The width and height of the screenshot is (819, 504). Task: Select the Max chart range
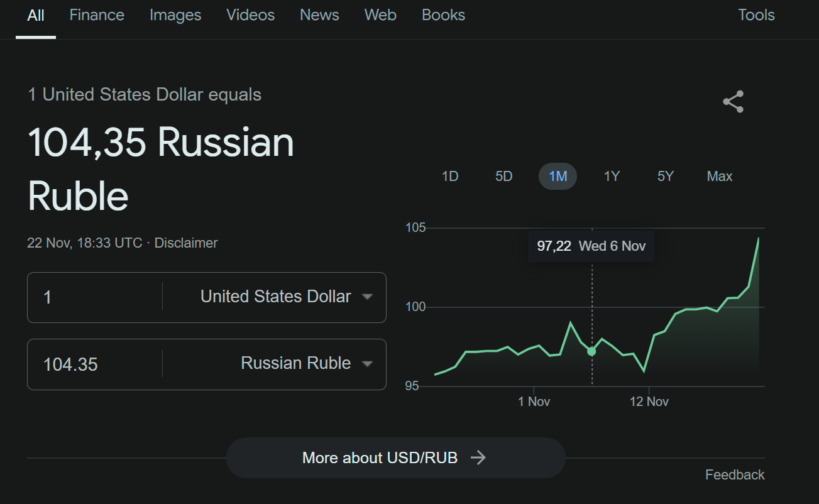(720, 177)
